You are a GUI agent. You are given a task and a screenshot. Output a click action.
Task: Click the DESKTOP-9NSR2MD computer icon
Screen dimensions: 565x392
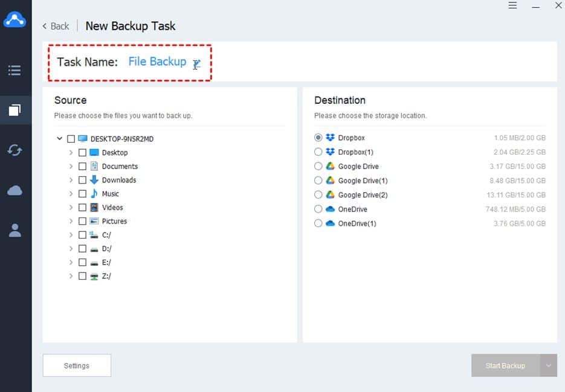83,139
